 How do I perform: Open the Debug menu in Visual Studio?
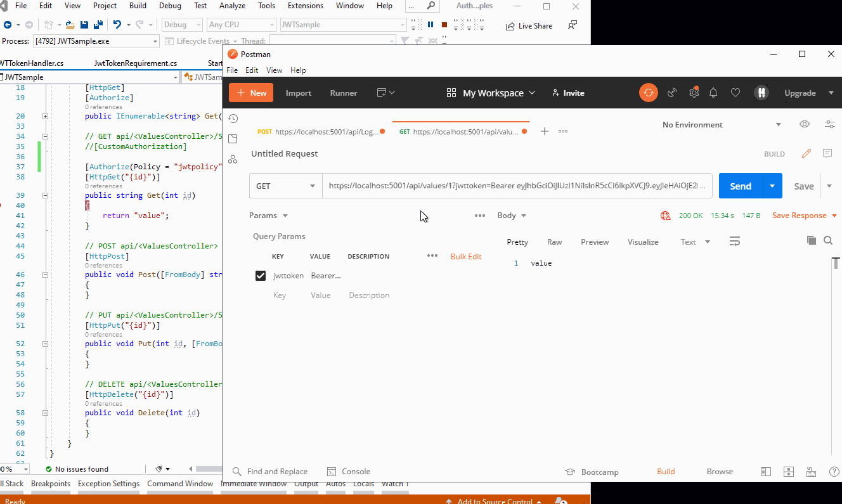pyautogui.click(x=171, y=6)
